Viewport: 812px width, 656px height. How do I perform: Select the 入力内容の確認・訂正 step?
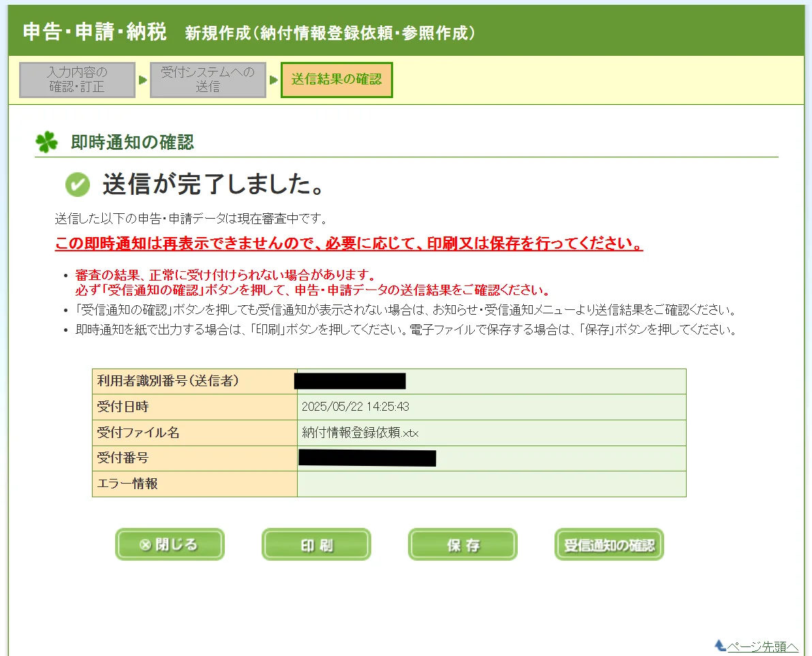point(77,80)
